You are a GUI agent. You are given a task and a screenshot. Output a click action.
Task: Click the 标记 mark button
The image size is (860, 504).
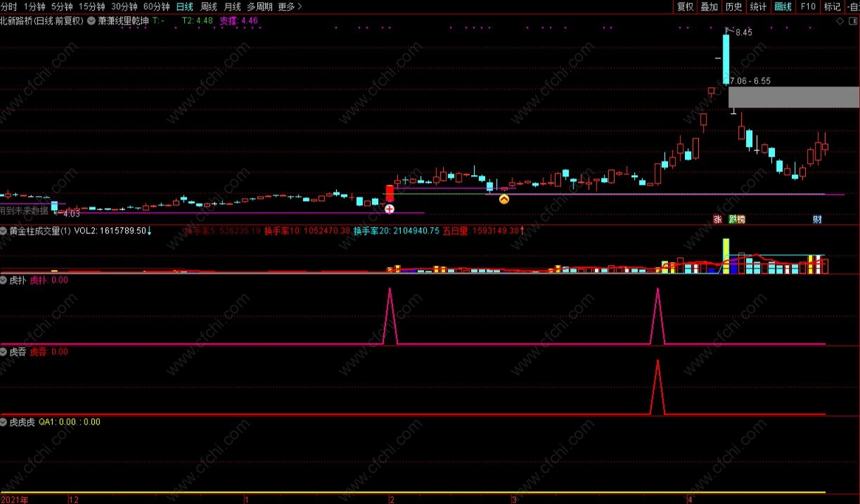click(832, 6)
